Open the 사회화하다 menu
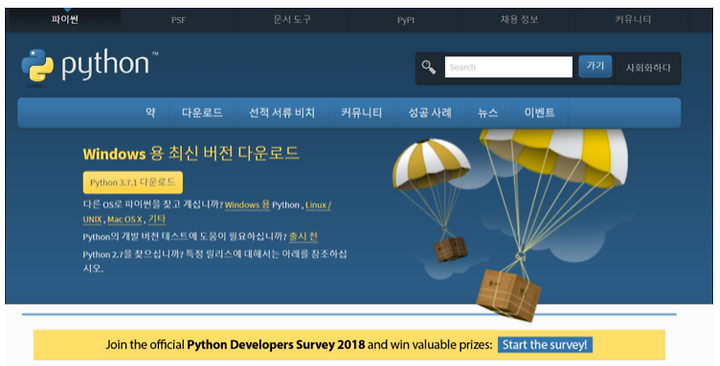This screenshot has height=366, width=720. [x=648, y=68]
